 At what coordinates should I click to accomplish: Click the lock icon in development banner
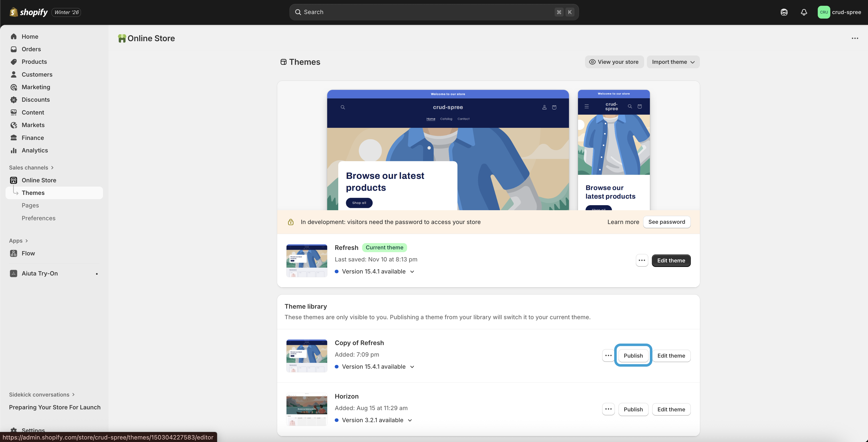pyautogui.click(x=291, y=222)
